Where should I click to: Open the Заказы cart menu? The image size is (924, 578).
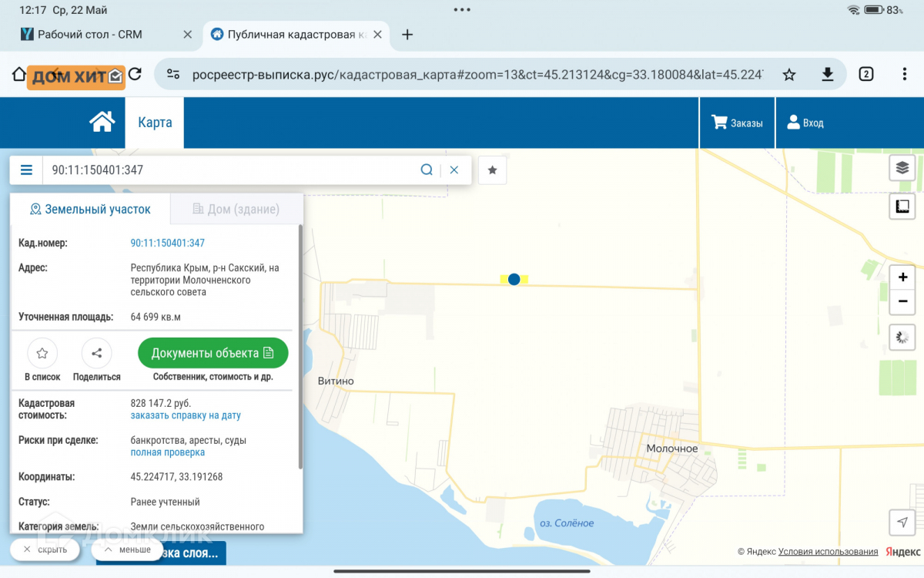pyautogui.click(x=737, y=123)
